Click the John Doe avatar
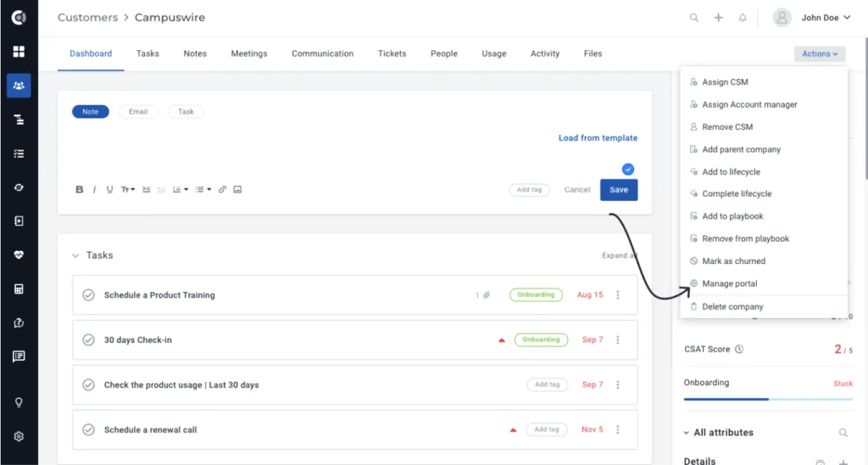 (782, 18)
